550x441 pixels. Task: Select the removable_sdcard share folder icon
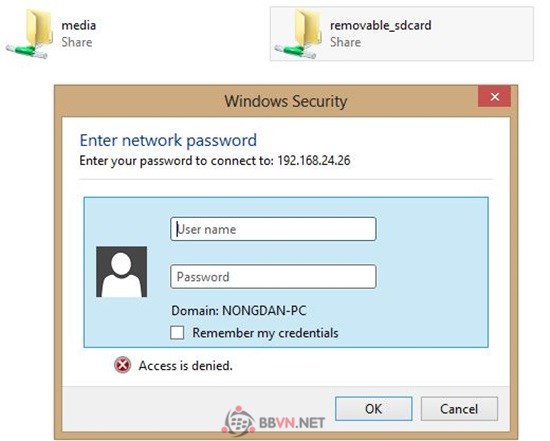(297, 34)
